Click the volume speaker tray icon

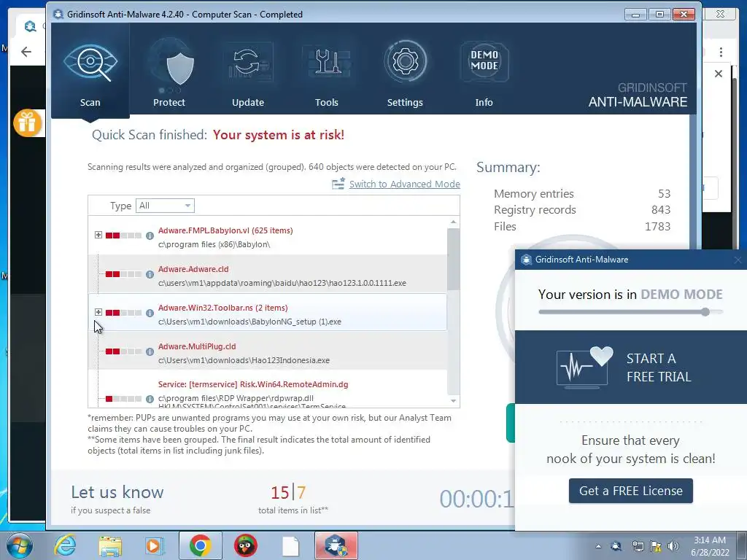point(673,546)
